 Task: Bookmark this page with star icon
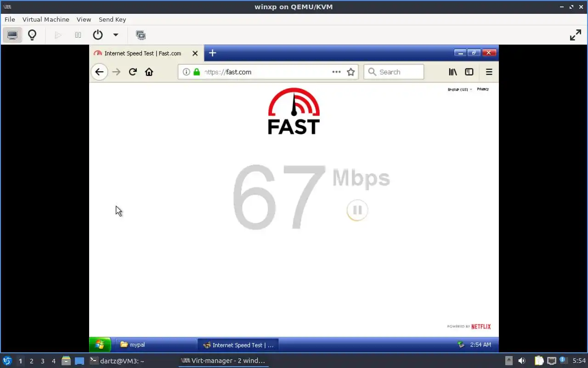pyautogui.click(x=351, y=72)
